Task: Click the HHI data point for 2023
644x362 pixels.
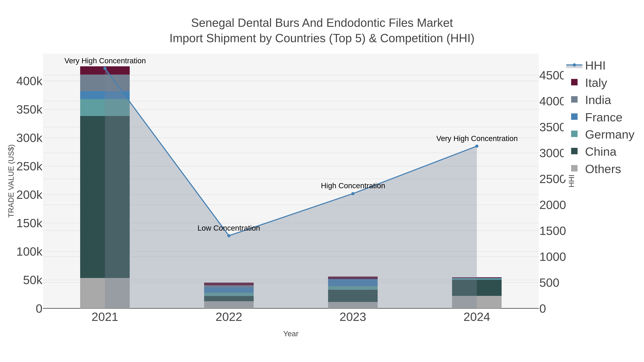Action: 353,194
